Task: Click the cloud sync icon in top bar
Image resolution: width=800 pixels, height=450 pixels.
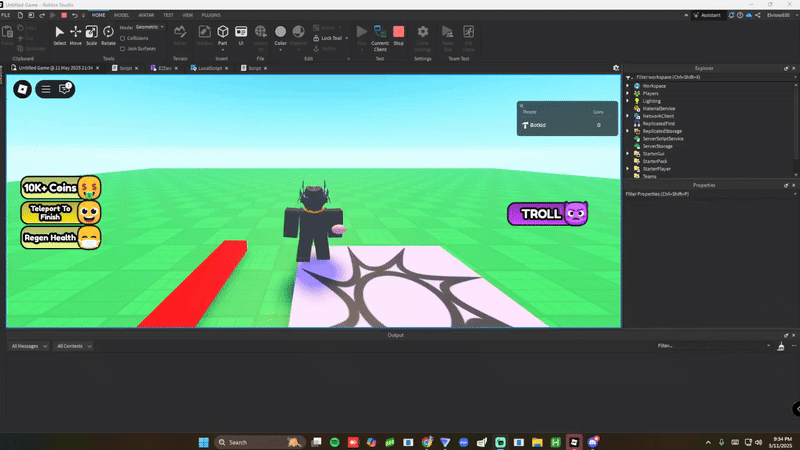Action: (749, 15)
